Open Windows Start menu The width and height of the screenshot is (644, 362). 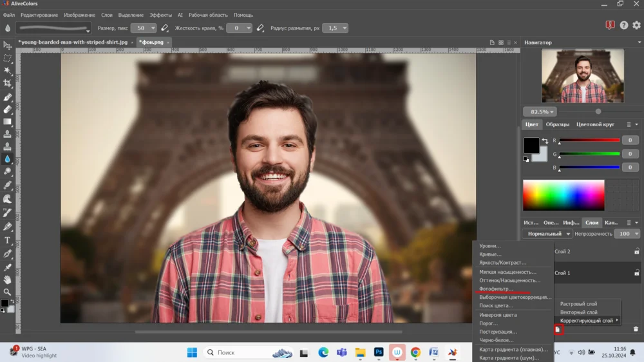(192, 352)
